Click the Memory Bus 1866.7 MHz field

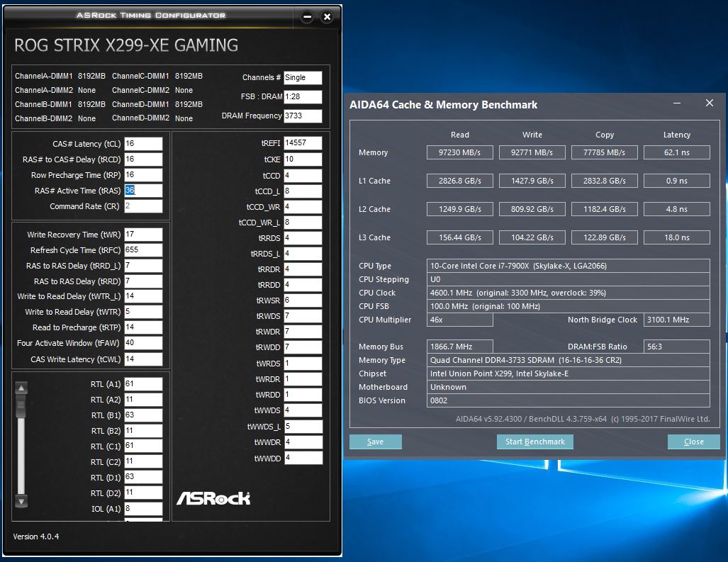pos(459,347)
